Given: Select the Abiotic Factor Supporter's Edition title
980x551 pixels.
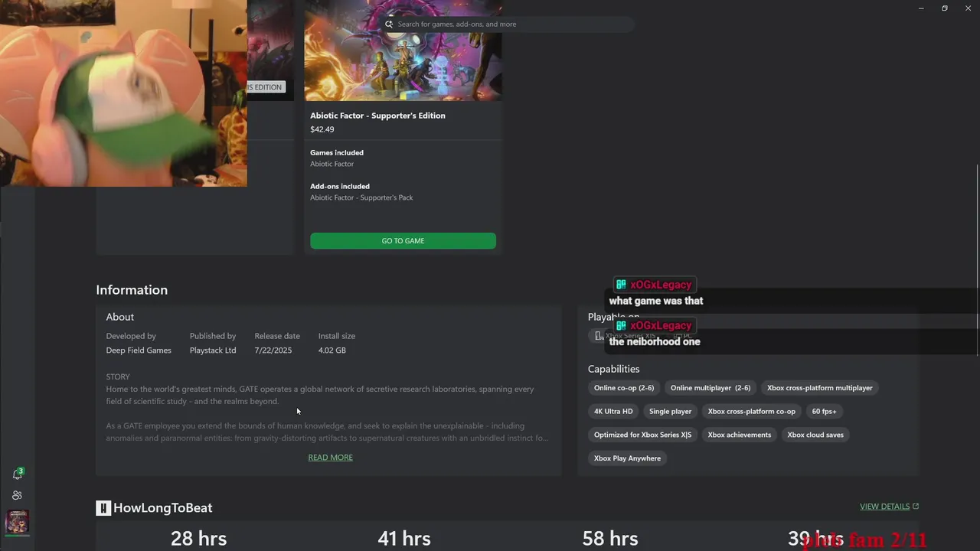Looking at the screenshot, I should [x=377, y=116].
